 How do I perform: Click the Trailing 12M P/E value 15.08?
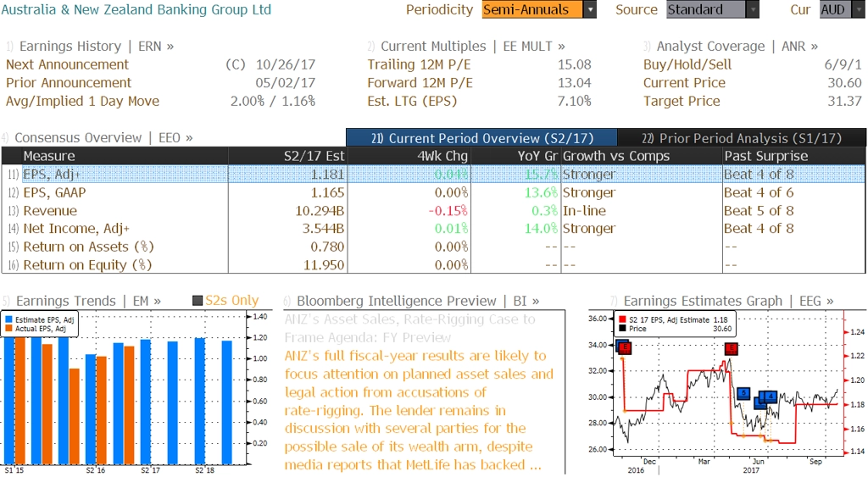tap(575, 64)
